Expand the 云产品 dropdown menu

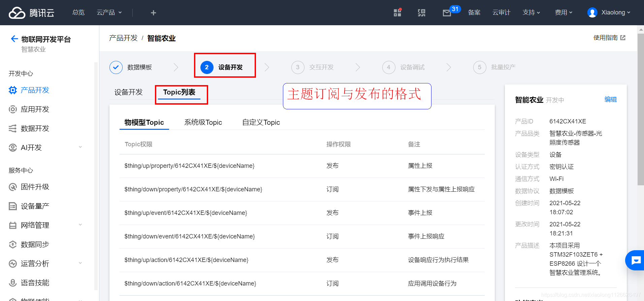click(109, 12)
